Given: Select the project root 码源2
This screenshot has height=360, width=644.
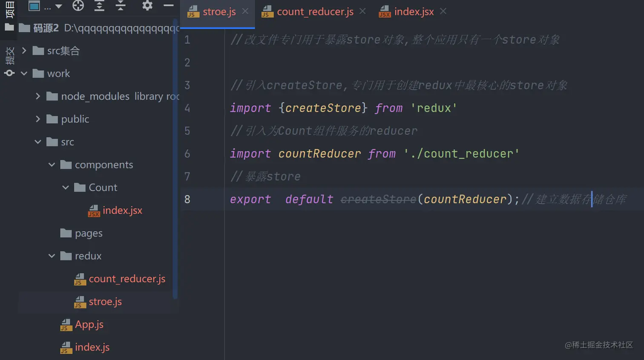Looking at the screenshot, I should coord(46,28).
